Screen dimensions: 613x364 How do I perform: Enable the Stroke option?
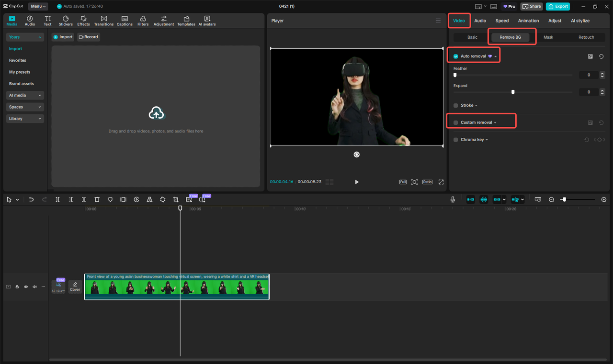tap(454, 105)
